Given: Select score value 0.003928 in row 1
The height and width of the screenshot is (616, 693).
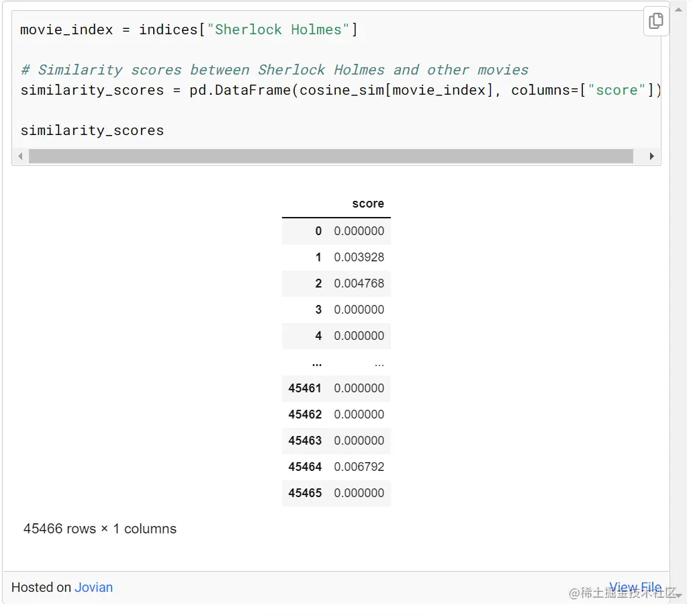Looking at the screenshot, I should point(359,257).
